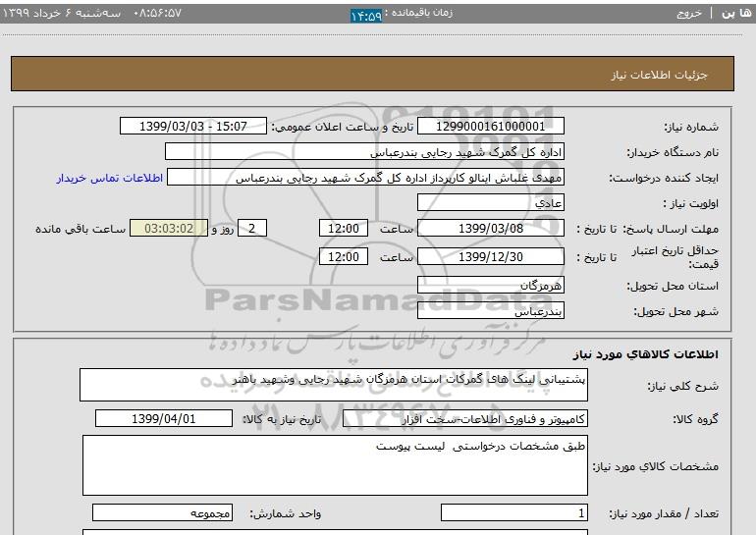Click the user name ها بن in header
756x535 pixels.
click(x=736, y=13)
